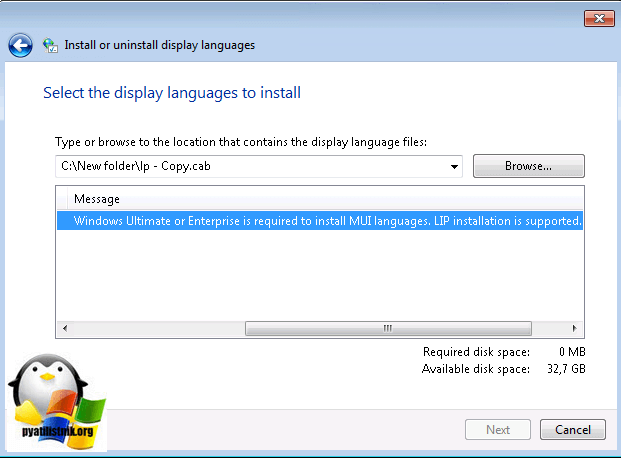Click the horizontal scrollbar left arrow
The height and width of the screenshot is (458, 621).
[65, 328]
